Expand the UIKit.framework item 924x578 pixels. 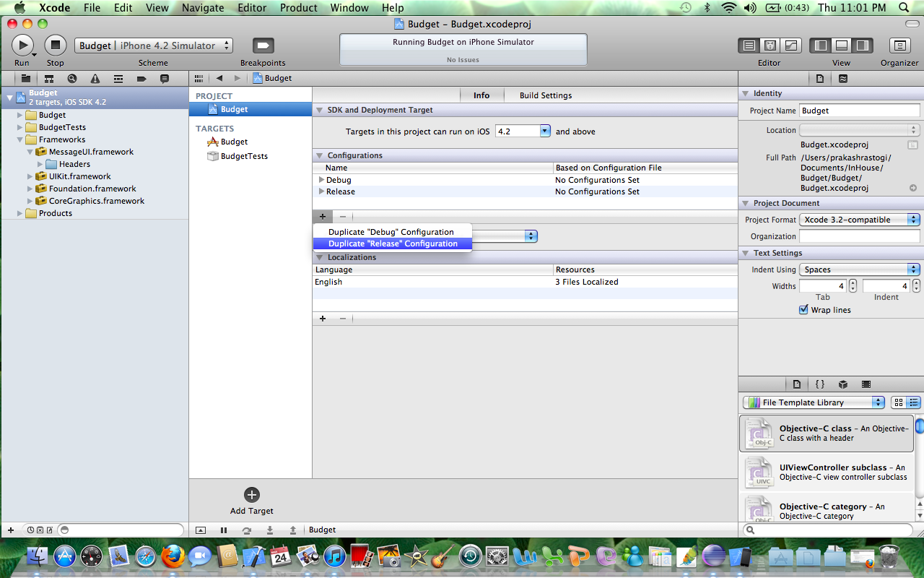point(30,176)
